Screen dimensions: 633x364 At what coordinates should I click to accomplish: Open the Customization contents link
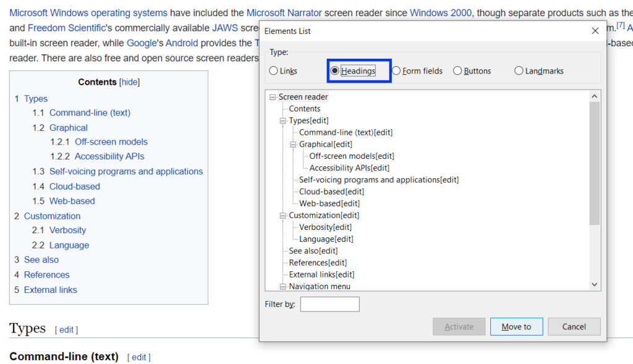click(x=52, y=216)
